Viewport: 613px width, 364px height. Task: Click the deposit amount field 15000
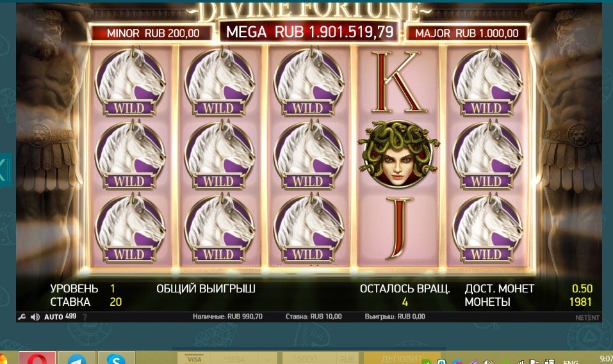(309, 358)
